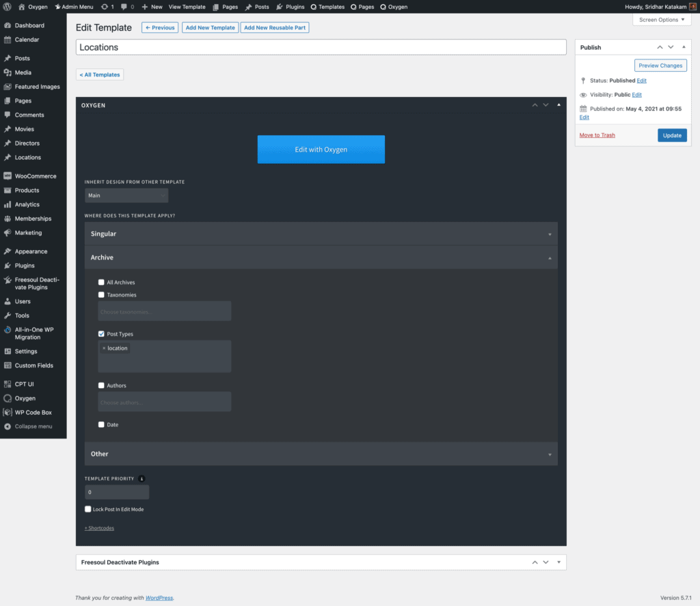Click the Template Priority number field

(x=116, y=492)
